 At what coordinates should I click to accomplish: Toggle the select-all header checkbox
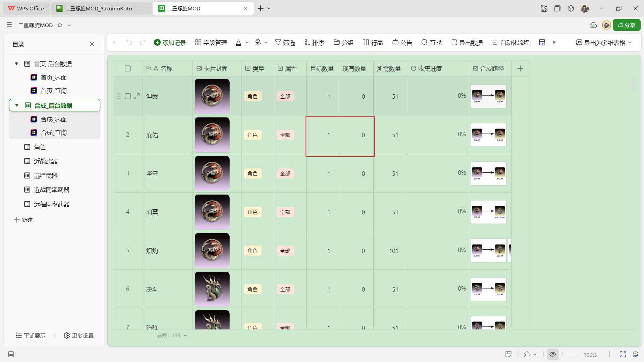click(128, 68)
